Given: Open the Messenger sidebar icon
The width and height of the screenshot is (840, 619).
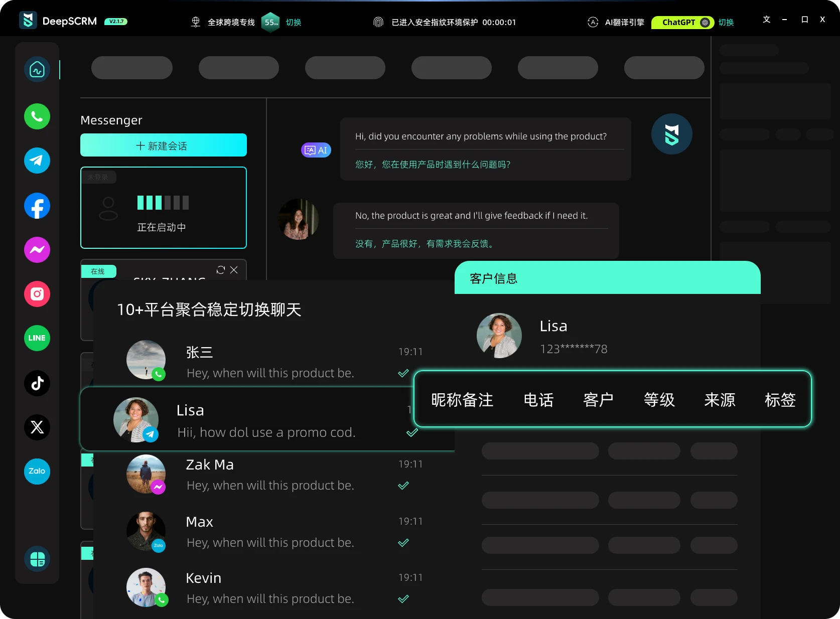Looking at the screenshot, I should coord(37,250).
